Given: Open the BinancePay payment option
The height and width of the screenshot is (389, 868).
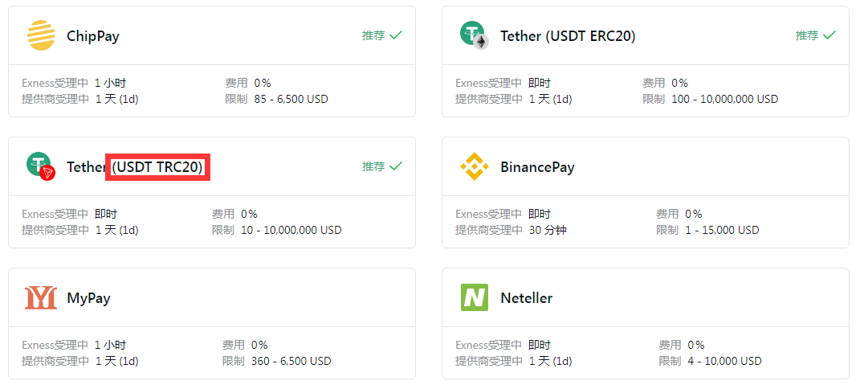Looking at the screenshot, I should click(537, 167).
